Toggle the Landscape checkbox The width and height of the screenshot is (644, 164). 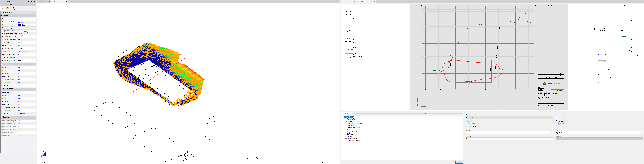pos(556,118)
